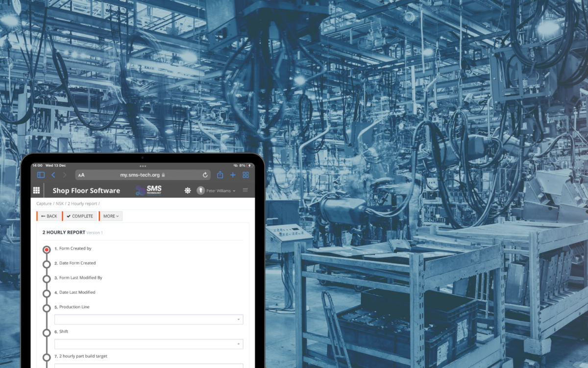The height and width of the screenshot is (368, 588).
Task: Click the Capture breadcrumb link
Action: 44,203
